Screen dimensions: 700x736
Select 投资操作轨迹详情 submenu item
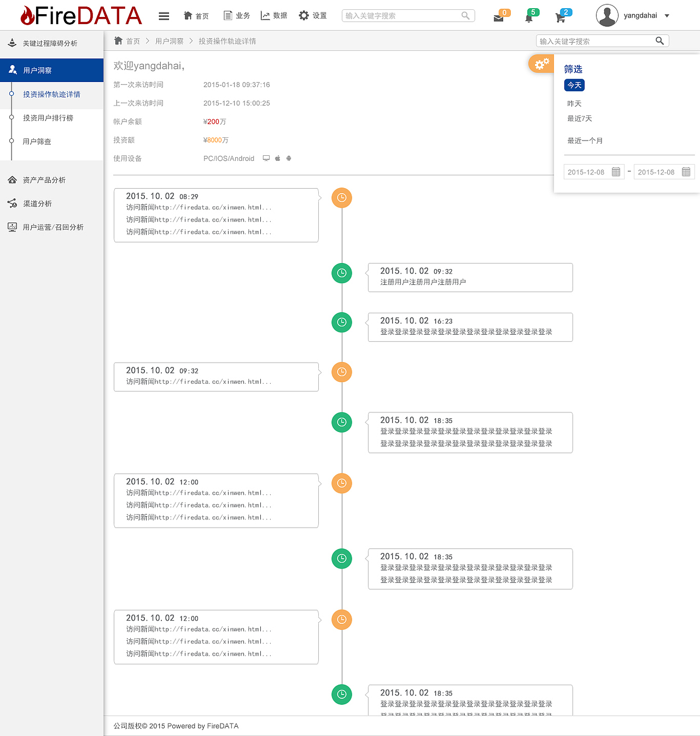51,94
